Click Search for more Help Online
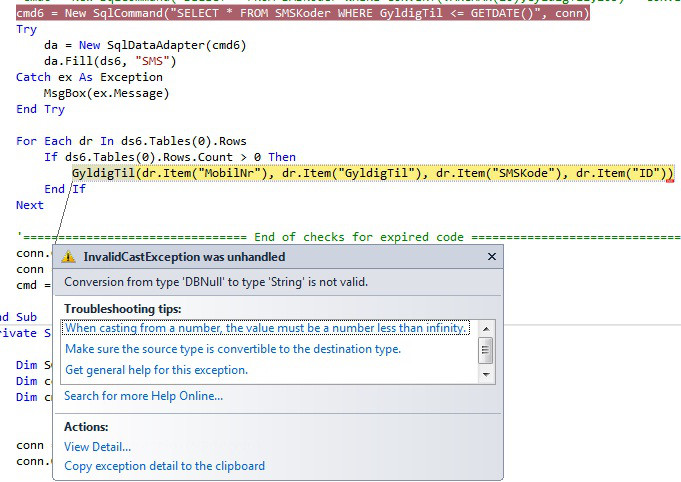 point(143,396)
